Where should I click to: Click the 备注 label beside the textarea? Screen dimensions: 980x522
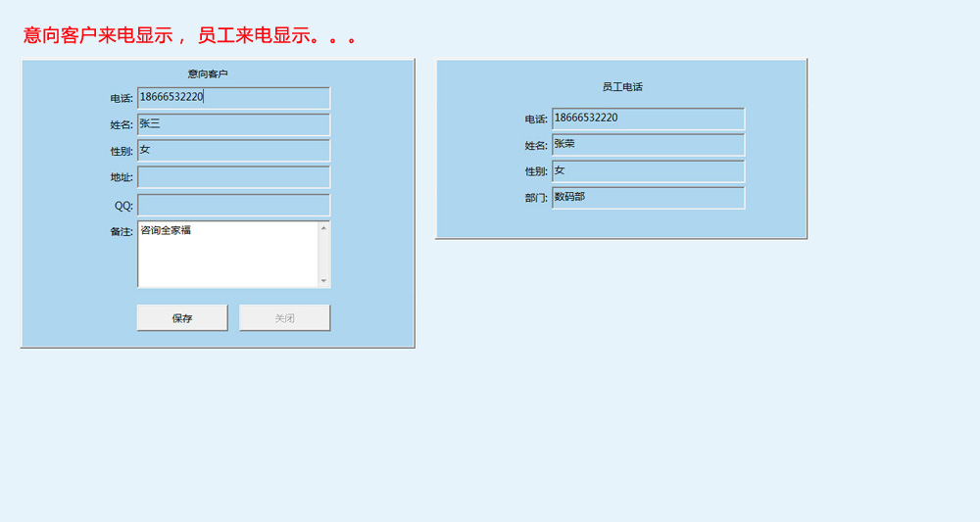(122, 232)
